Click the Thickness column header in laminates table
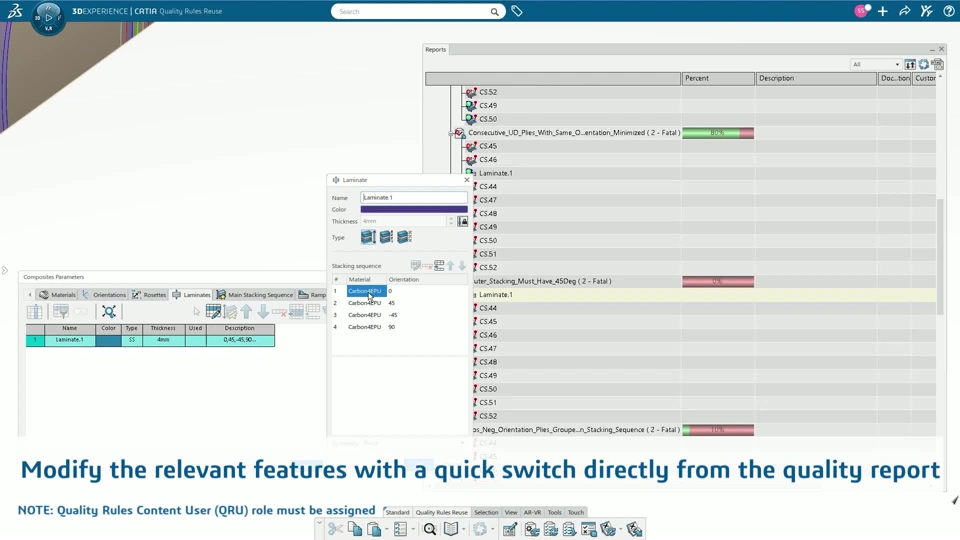Image resolution: width=960 pixels, height=540 pixels. [x=163, y=328]
